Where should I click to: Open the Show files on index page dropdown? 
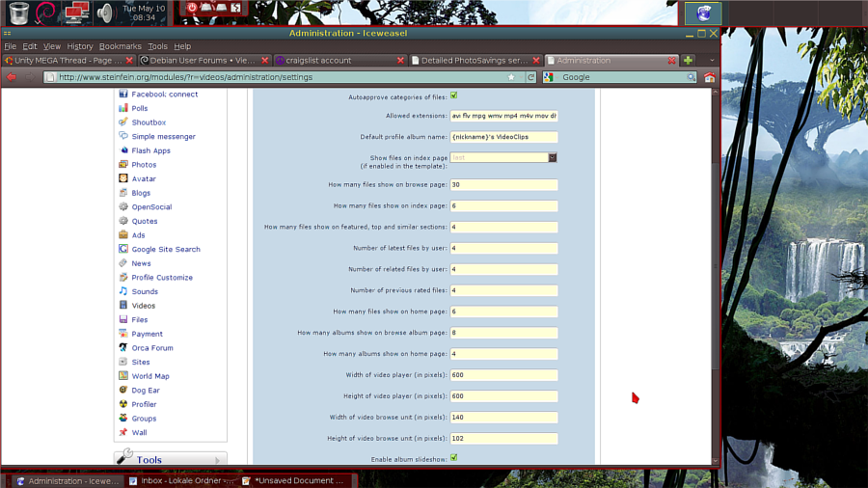click(x=553, y=157)
